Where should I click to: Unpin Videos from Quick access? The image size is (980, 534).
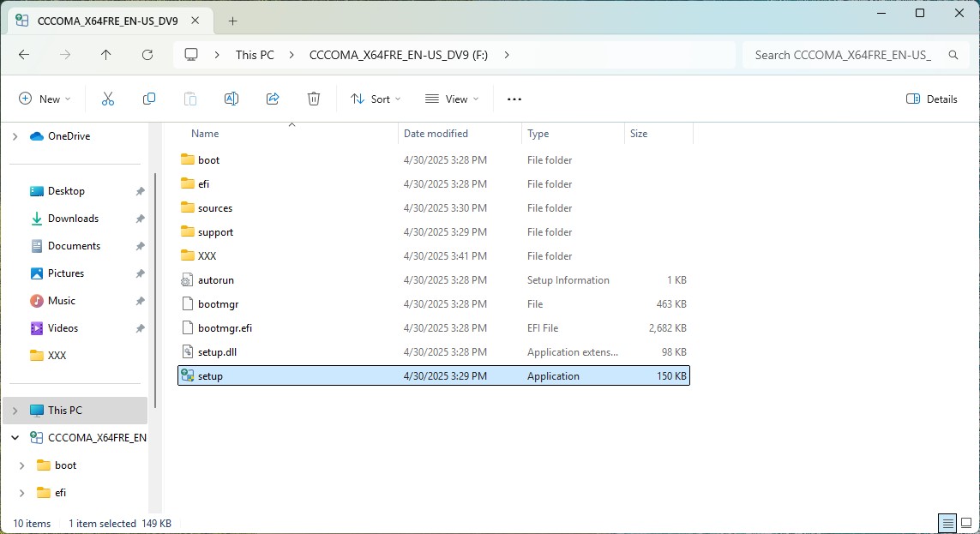coord(140,328)
